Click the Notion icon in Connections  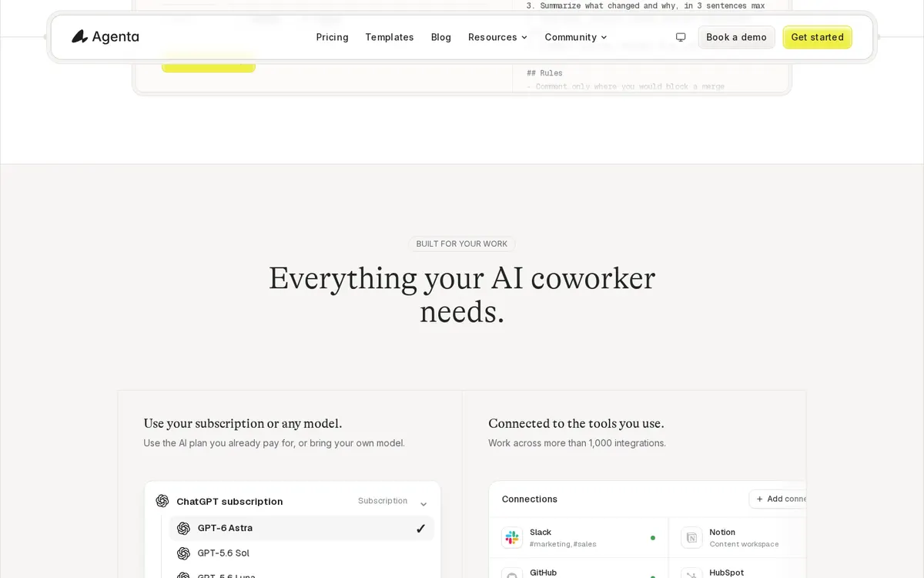pyautogui.click(x=691, y=538)
